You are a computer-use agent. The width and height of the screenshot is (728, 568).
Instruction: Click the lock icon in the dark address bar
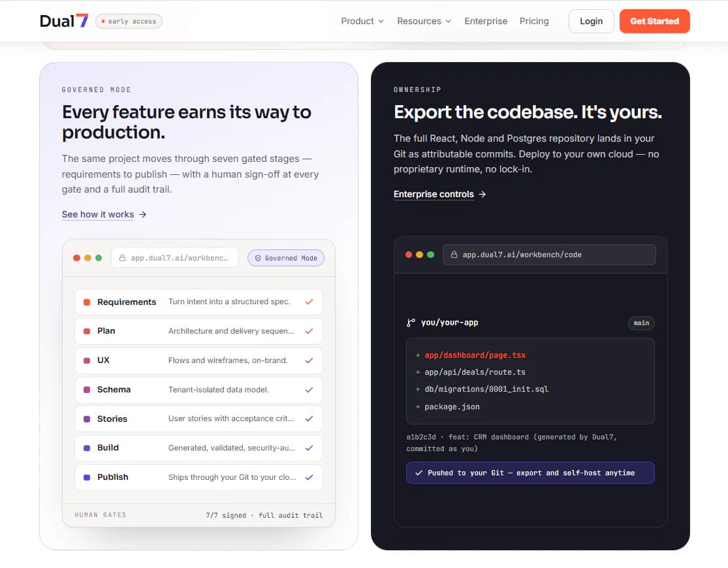pyautogui.click(x=454, y=255)
